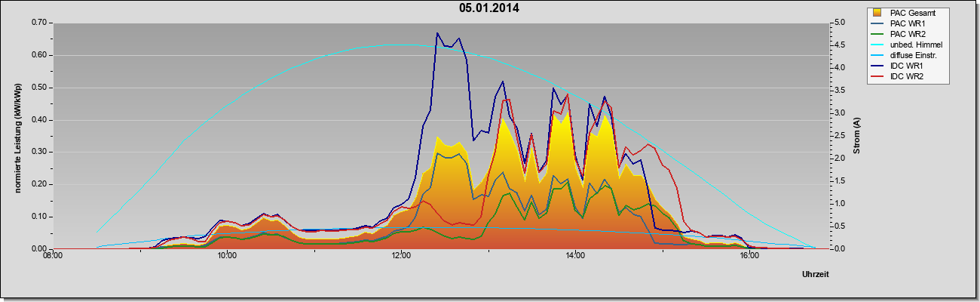Click the PAC WR1 legend line marker
The width and height of the screenshot is (980, 302).
[877, 23]
